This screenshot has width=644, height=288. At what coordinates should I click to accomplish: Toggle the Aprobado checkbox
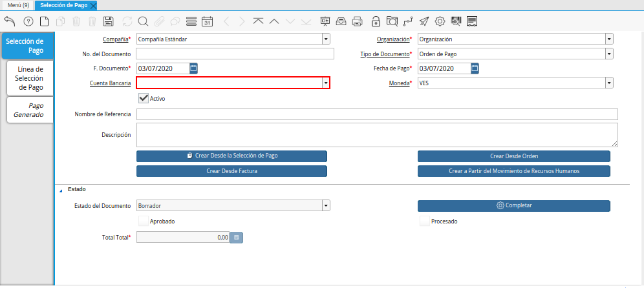pyautogui.click(x=144, y=221)
